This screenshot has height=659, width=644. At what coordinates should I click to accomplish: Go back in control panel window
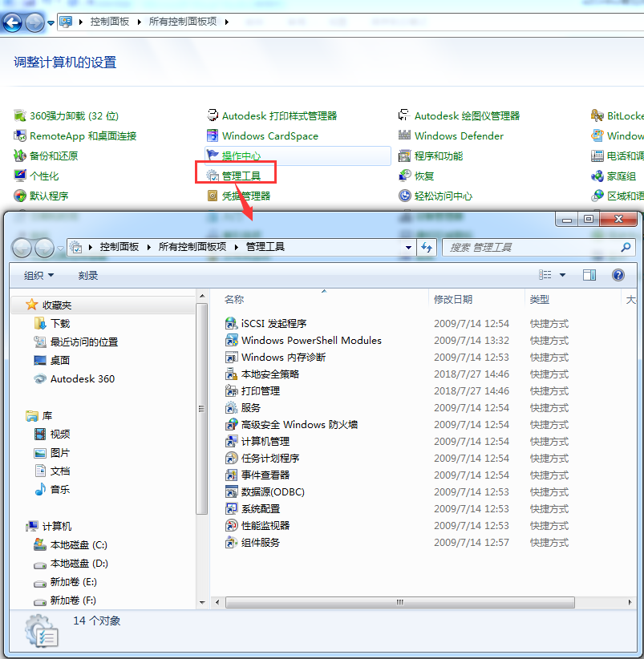click(12, 22)
